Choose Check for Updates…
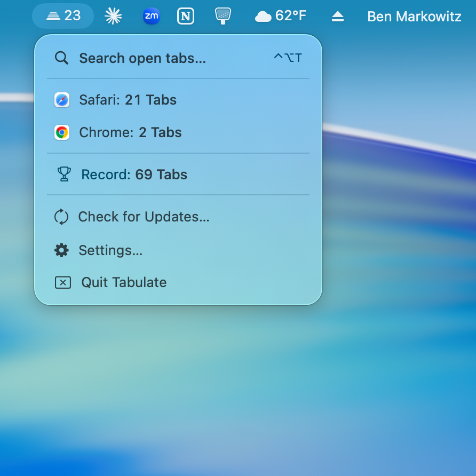Viewport: 476px width, 476px height. (178, 217)
